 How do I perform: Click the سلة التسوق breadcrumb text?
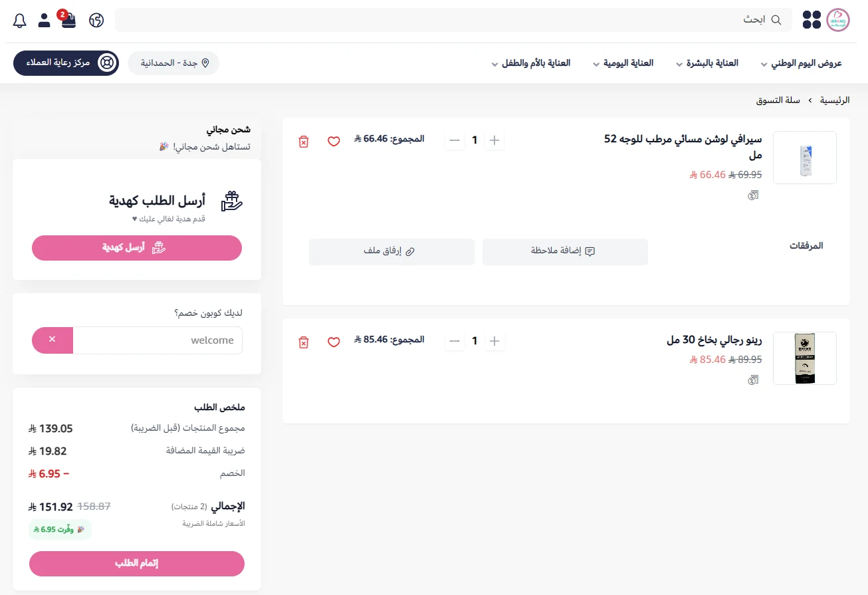(x=778, y=100)
